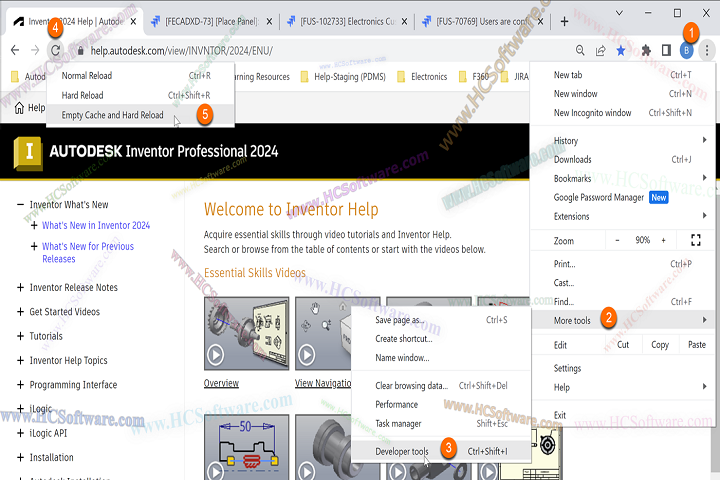Select Developer tools

(441, 452)
